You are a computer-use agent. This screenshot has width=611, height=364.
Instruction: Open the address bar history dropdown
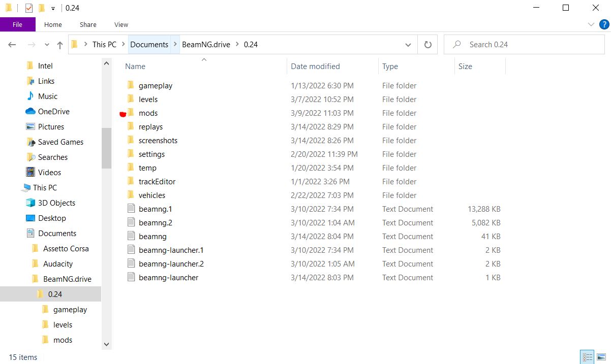click(408, 45)
